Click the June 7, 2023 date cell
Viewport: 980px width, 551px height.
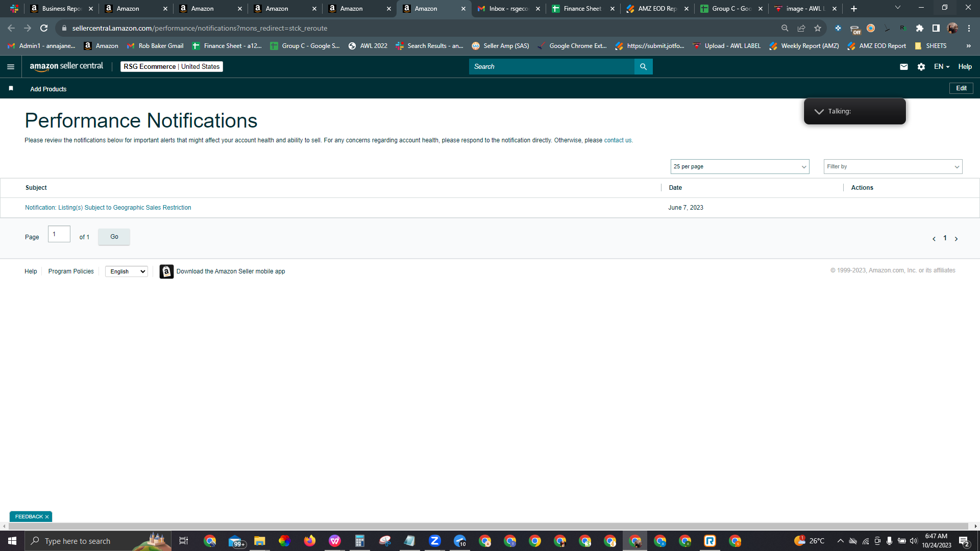coord(685,208)
